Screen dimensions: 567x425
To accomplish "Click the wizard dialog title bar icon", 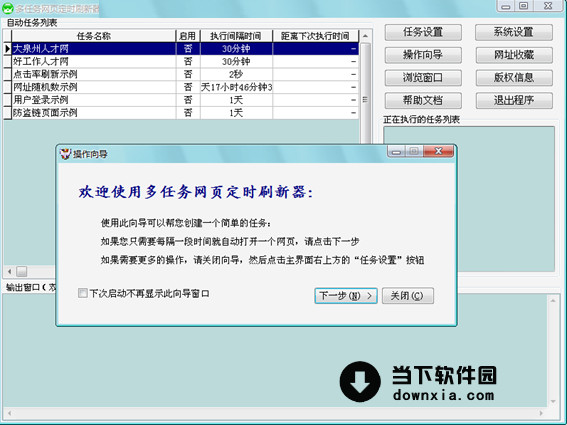I will point(65,154).
